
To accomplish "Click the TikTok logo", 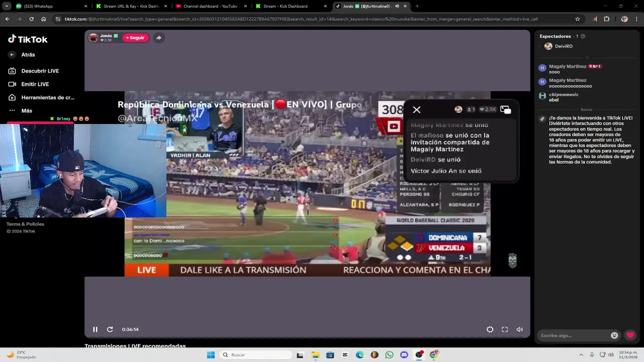I will click(28, 39).
